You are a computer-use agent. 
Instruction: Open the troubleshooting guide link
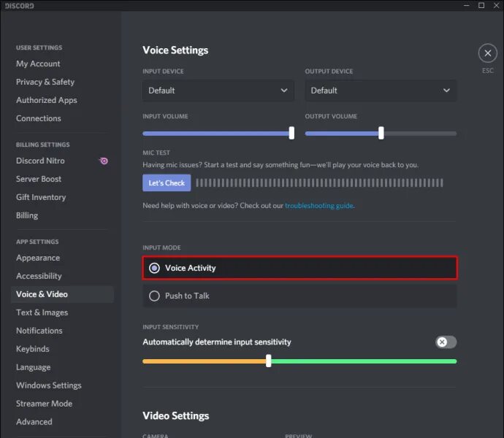coord(319,206)
